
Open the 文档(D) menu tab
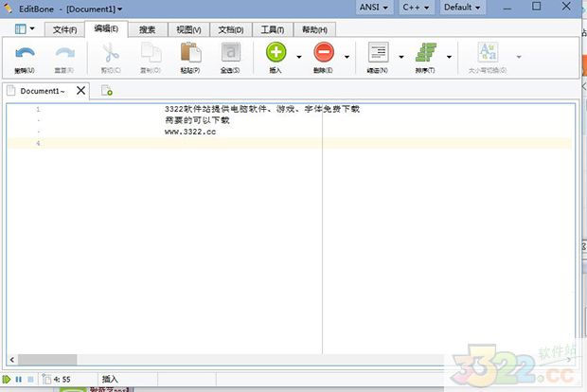pos(231,29)
